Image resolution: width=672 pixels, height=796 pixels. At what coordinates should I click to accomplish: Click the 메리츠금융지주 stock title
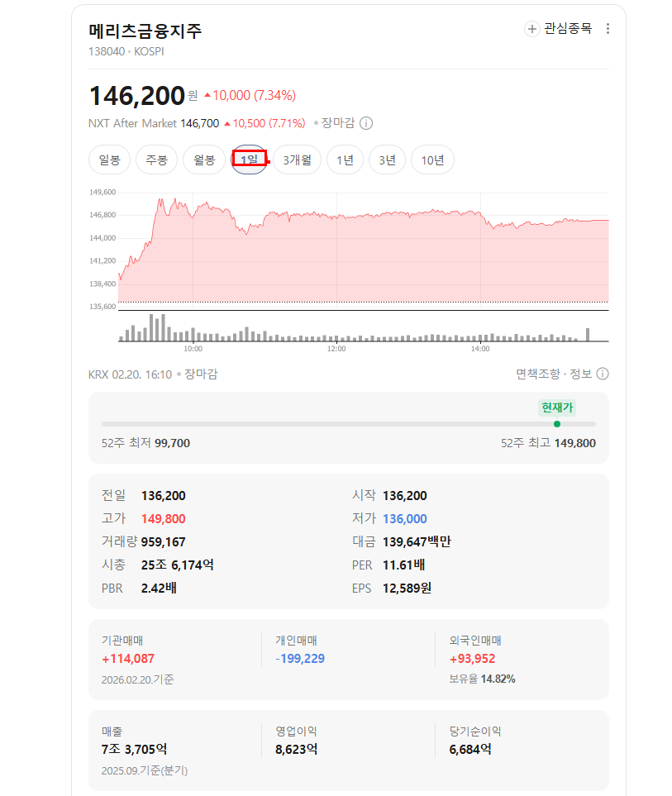click(x=145, y=31)
